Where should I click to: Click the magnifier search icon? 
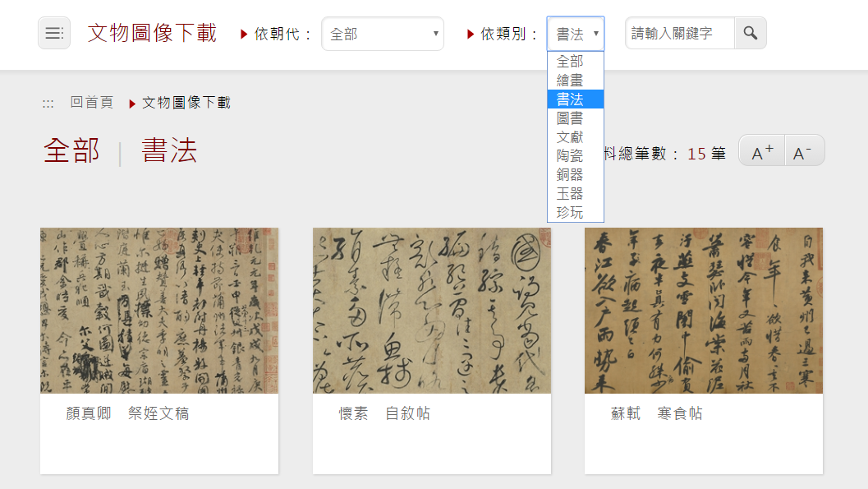point(750,33)
